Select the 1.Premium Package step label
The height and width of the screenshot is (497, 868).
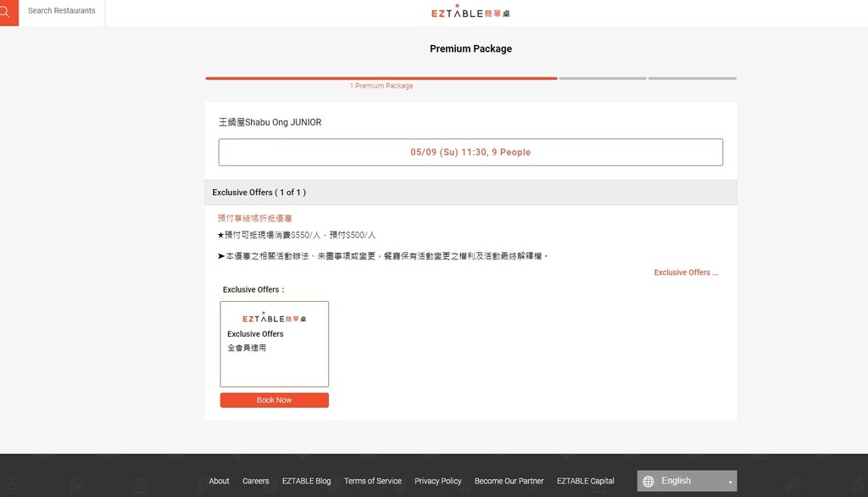(381, 86)
